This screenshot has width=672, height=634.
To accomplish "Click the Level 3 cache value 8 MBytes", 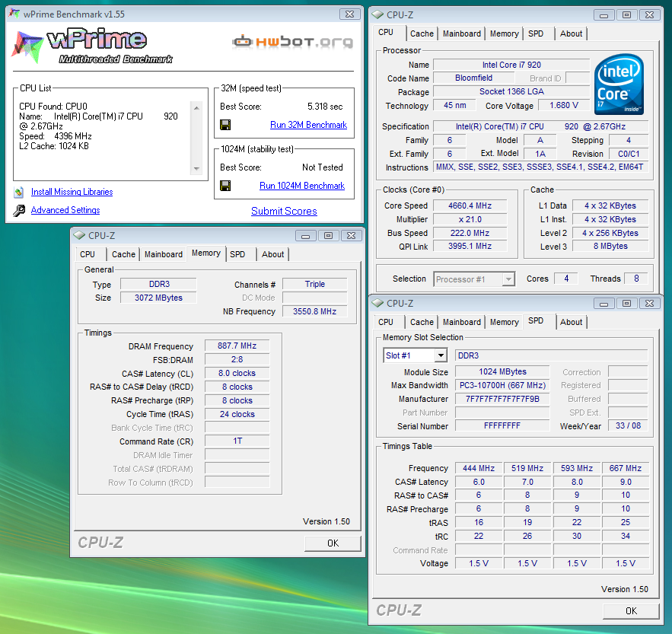I will tap(610, 246).
